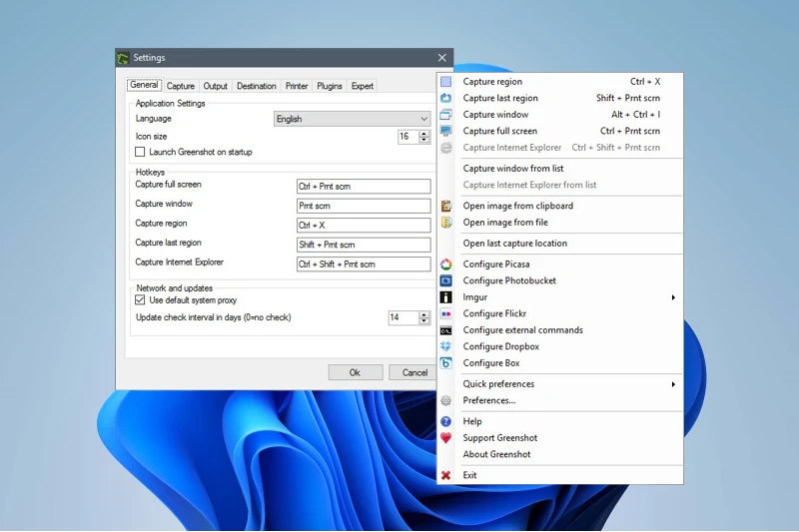Click the Capture last region hotkey field
799x532 pixels.
pyautogui.click(x=364, y=245)
